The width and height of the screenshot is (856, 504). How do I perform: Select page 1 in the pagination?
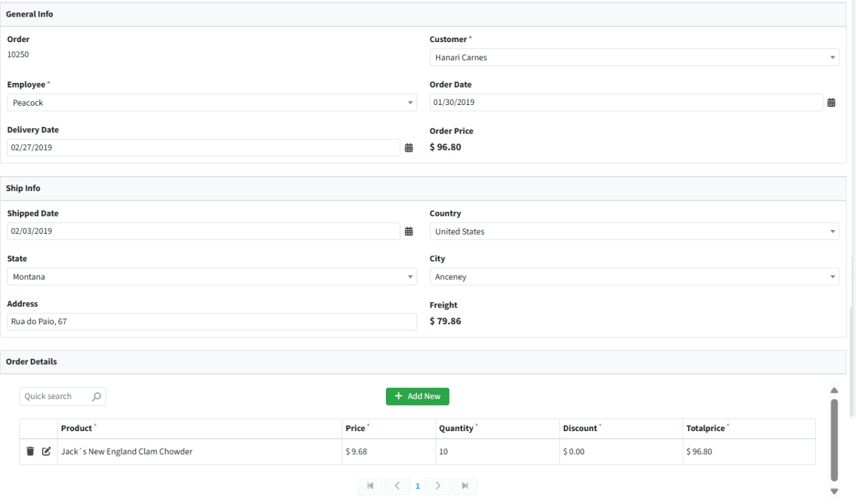[418, 486]
